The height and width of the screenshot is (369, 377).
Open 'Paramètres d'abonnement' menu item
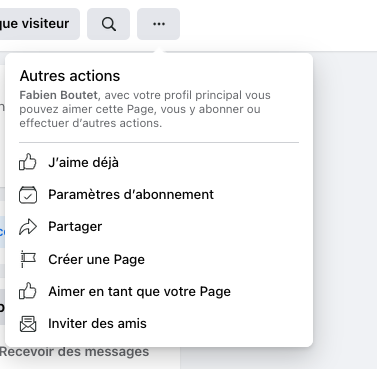tap(159, 195)
